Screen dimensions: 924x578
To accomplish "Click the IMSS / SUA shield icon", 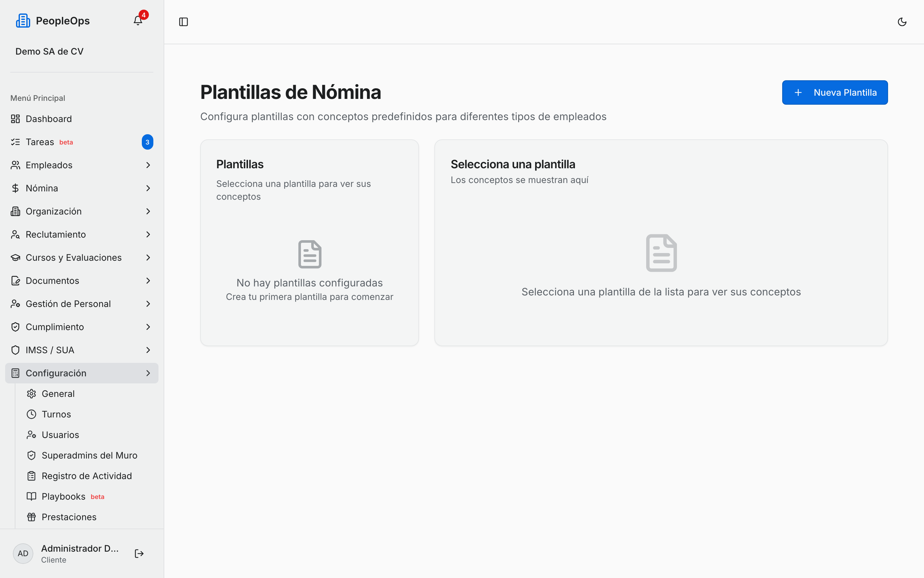I will (15, 350).
